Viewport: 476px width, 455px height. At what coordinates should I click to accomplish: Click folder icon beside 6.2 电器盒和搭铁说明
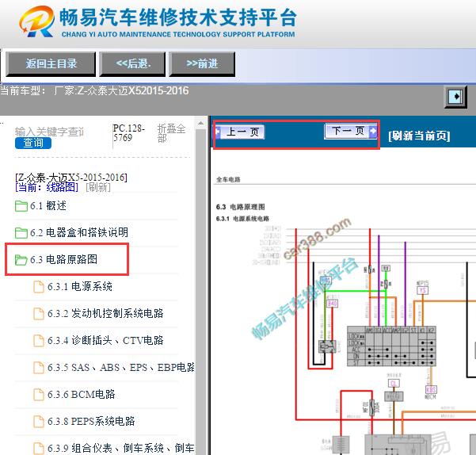pos(21,233)
